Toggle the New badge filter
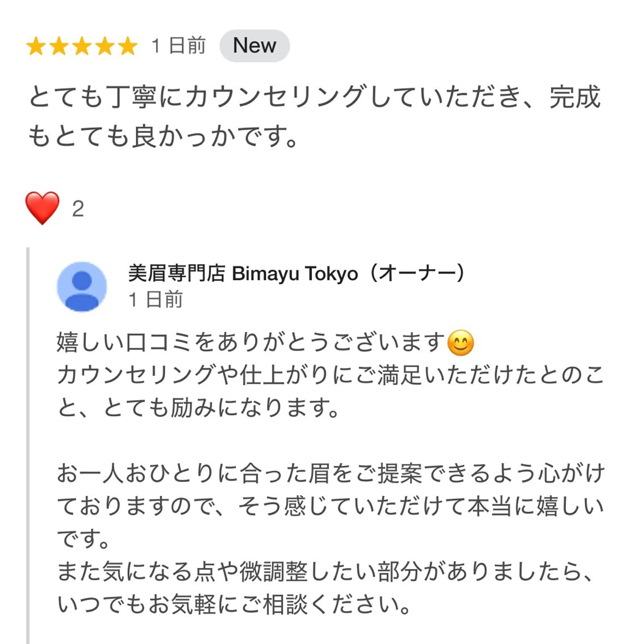This screenshot has width=644, height=644. pyautogui.click(x=255, y=46)
